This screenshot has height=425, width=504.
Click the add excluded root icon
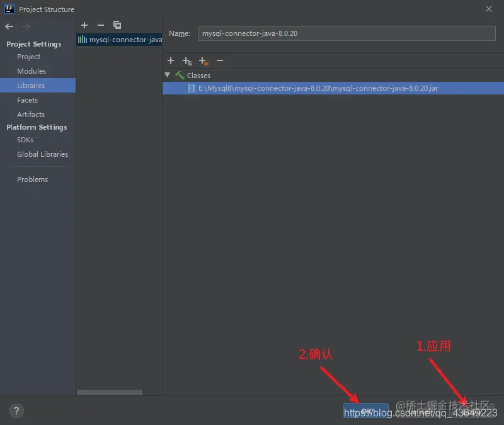pyautogui.click(x=203, y=60)
